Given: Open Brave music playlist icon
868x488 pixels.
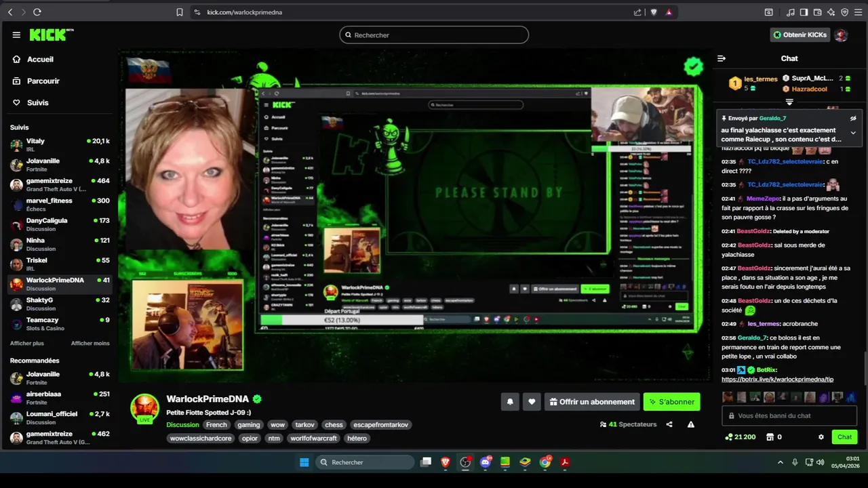Looking at the screenshot, I should (x=790, y=12).
